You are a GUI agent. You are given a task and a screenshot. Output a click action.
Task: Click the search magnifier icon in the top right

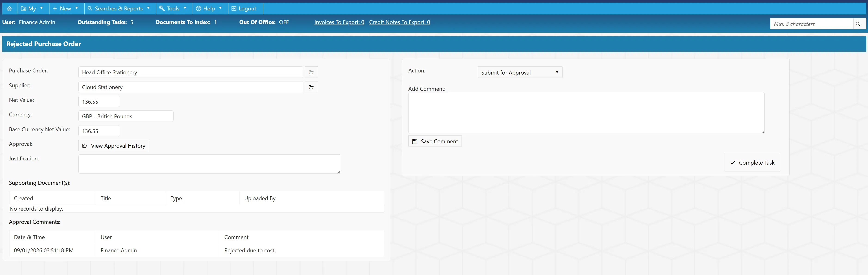pyautogui.click(x=858, y=24)
